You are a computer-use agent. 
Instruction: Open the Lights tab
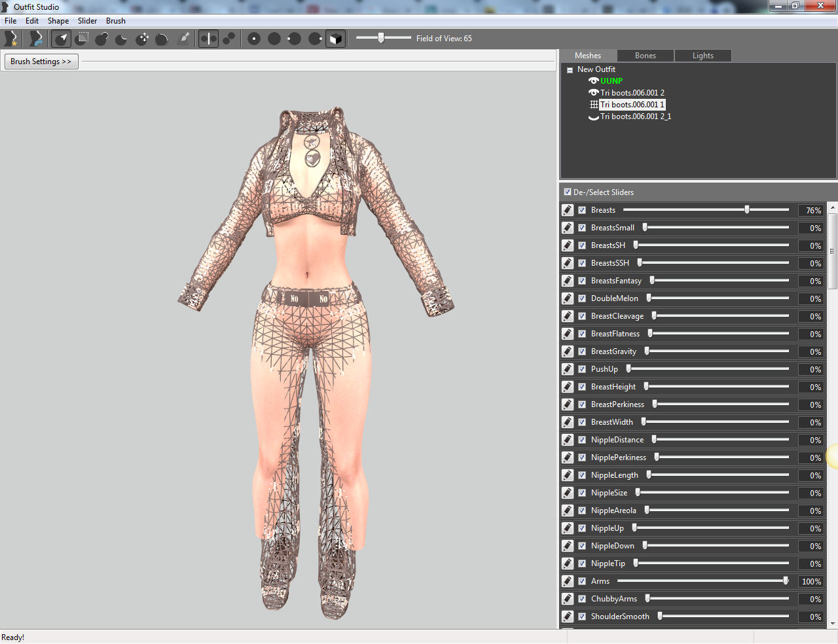tap(703, 56)
